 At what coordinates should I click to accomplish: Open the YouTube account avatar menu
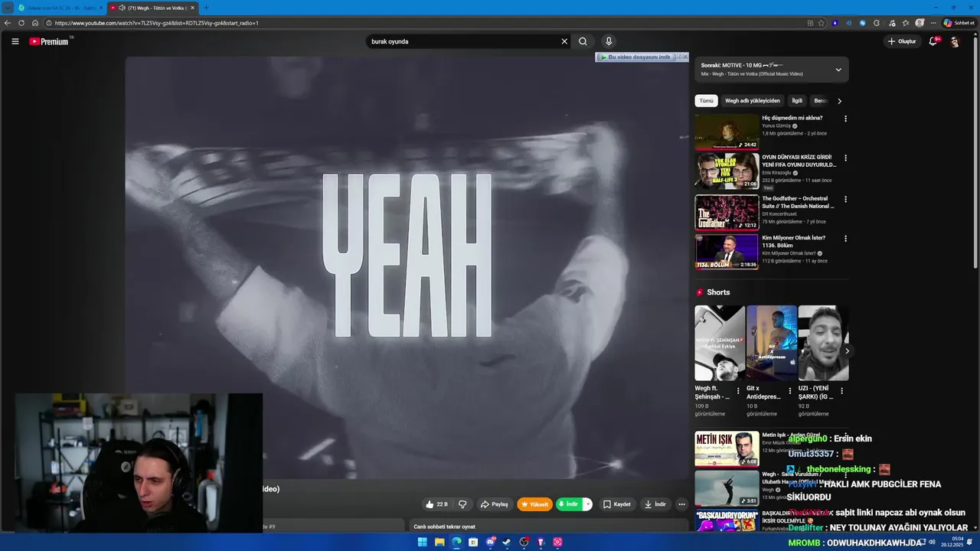coord(954,41)
